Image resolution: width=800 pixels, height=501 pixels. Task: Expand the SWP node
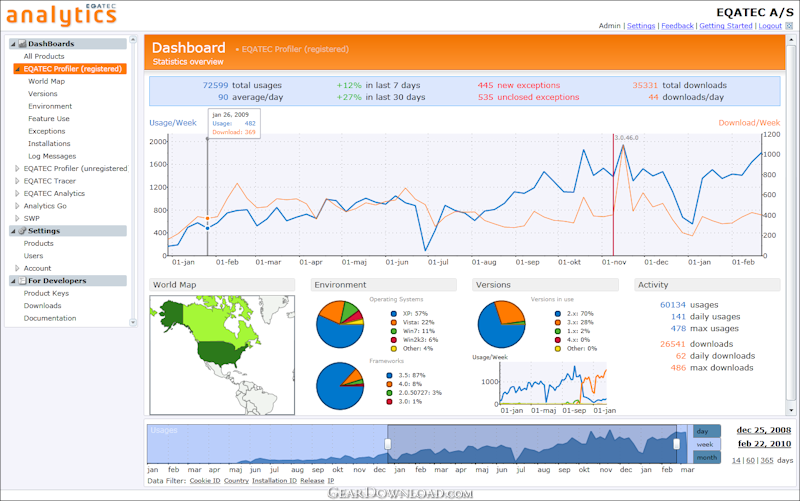click(x=17, y=218)
